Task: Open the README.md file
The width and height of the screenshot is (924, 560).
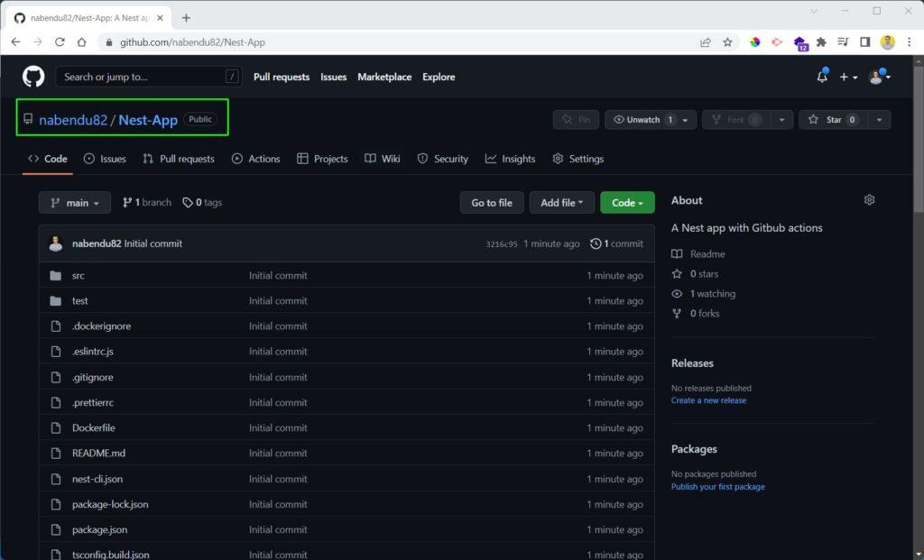Action: tap(98, 453)
